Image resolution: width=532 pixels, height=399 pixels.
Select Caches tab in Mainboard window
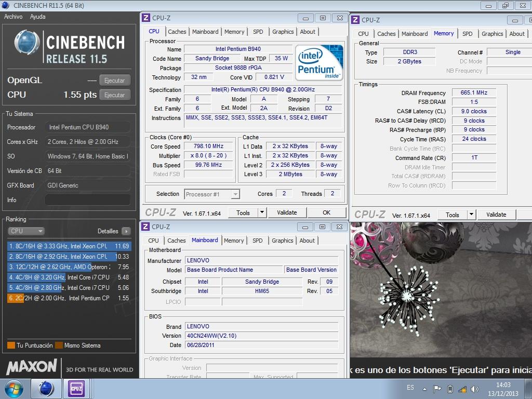coord(177,240)
